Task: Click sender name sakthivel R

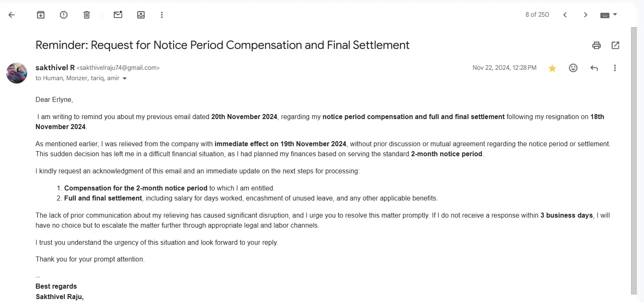Action: click(55, 68)
